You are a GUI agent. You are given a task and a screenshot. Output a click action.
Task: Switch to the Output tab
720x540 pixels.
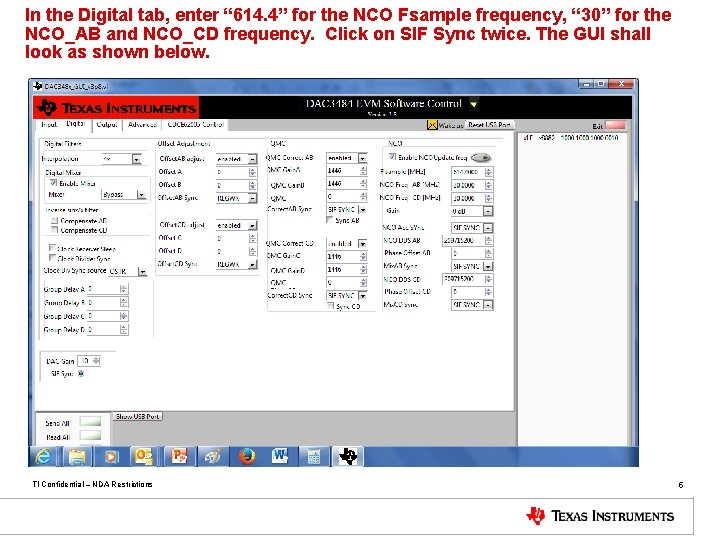pos(107,124)
